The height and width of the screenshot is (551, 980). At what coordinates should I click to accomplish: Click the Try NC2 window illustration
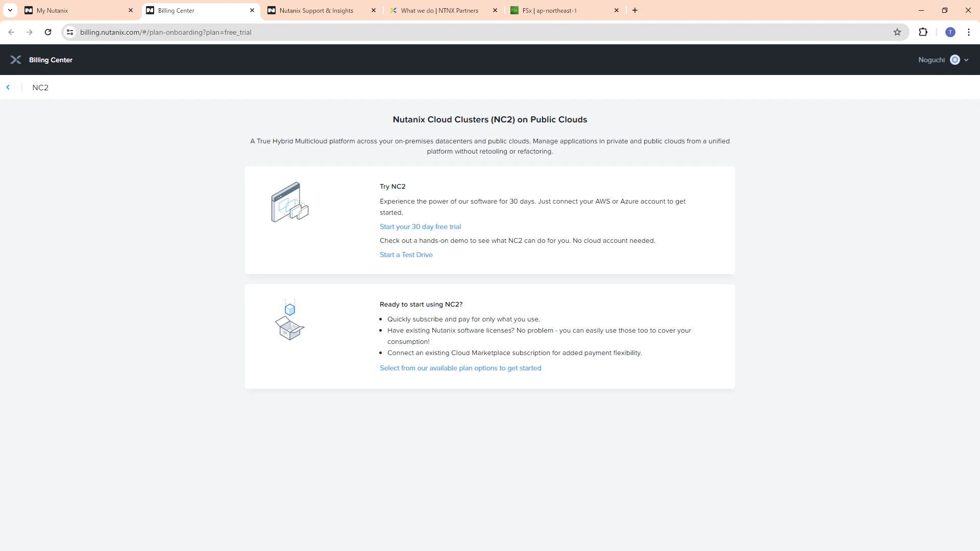point(290,202)
